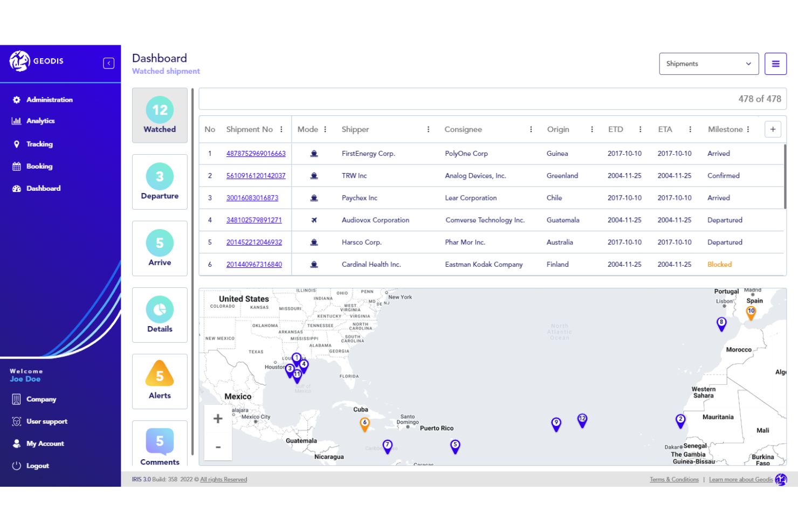Select the Watched tile
This screenshot has height=532, width=798.
(160, 115)
